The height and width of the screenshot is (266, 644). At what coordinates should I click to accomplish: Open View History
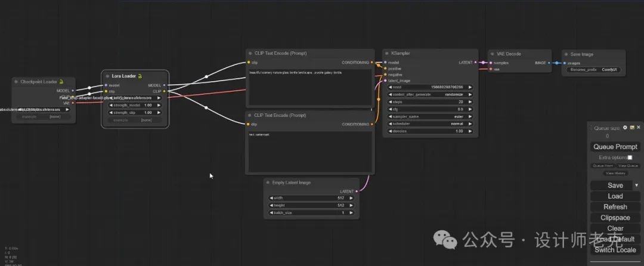tap(615, 173)
